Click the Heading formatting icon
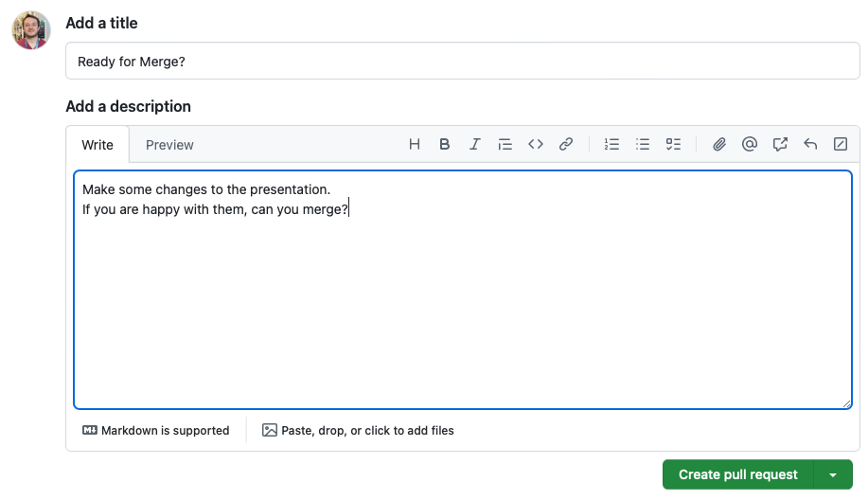 (x=415, y=145)
